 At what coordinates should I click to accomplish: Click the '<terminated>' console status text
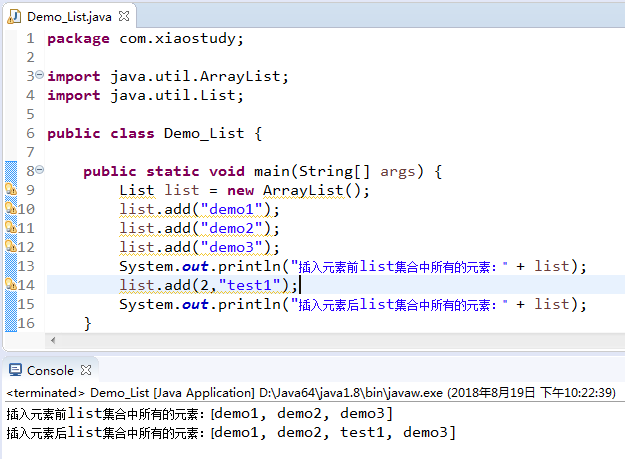click(45, 393)
